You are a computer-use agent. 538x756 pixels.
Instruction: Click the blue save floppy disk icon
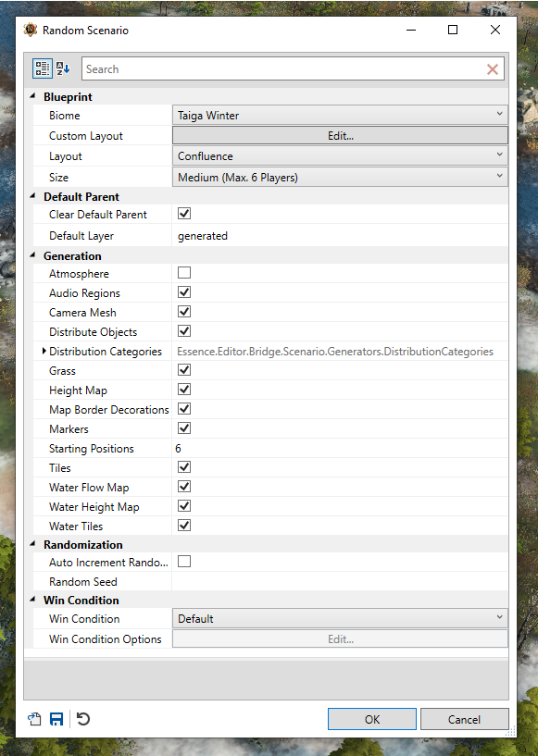[56, 719]
